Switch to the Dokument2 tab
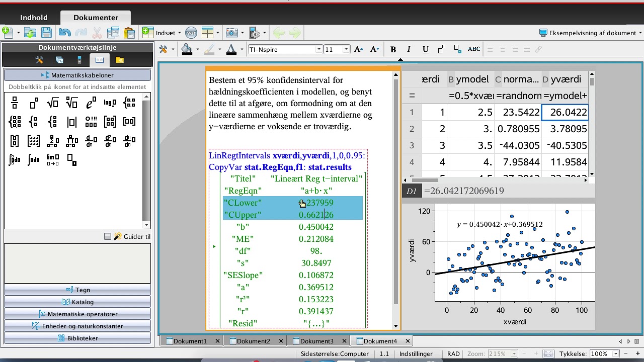Image resolution: width=644 pixels, height=362 pixels. click(x=254, y=341)
